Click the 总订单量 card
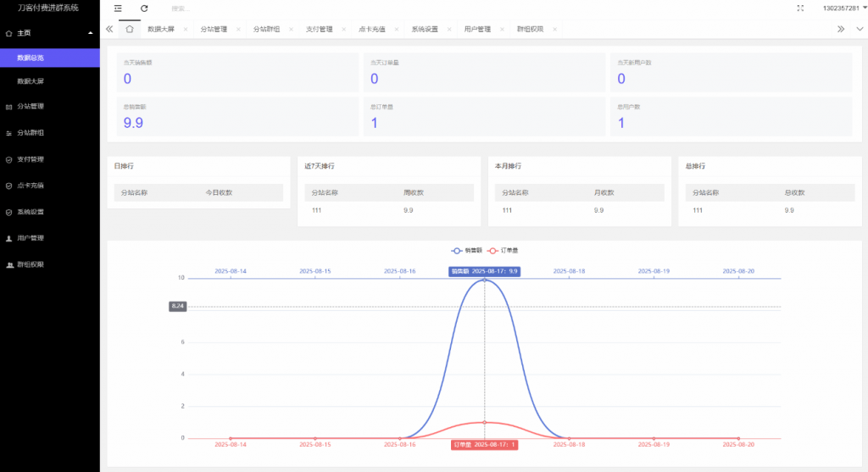 coord(484,117)
